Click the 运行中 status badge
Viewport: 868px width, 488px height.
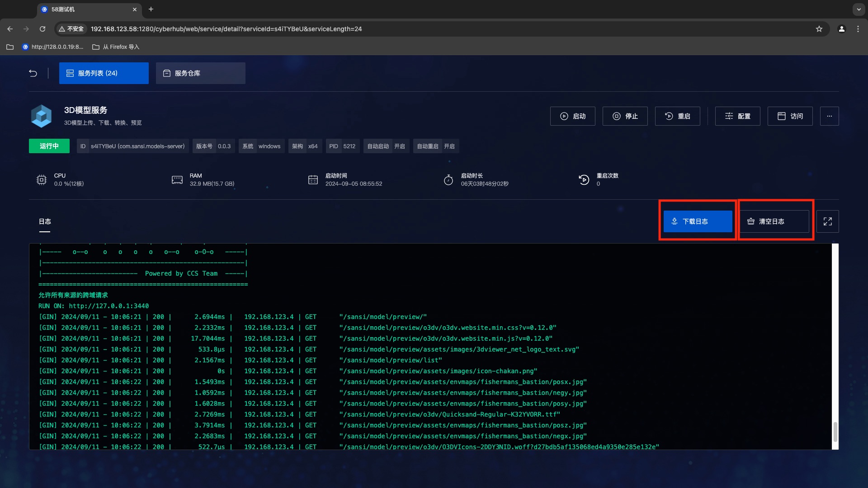tap(49, 146)
